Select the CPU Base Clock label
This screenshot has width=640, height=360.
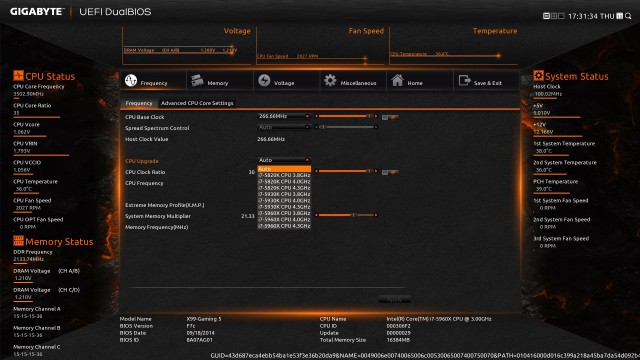pos(144,117)
